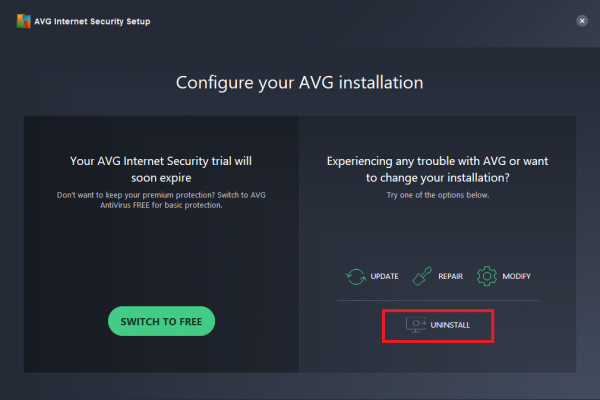Click the Try one of the options text
The height and width of the screenshot is (400, 600).
[x=437, y=195]
